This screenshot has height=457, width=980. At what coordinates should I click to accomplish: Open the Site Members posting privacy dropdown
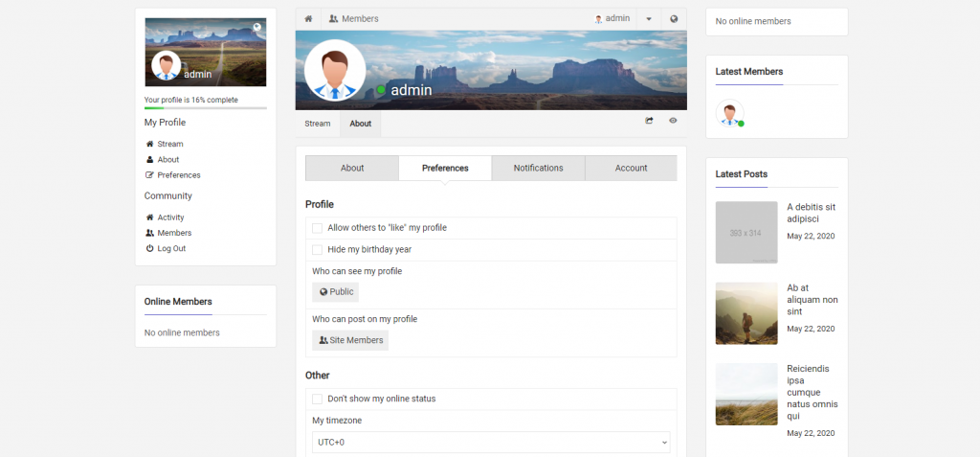coord(350,340)
